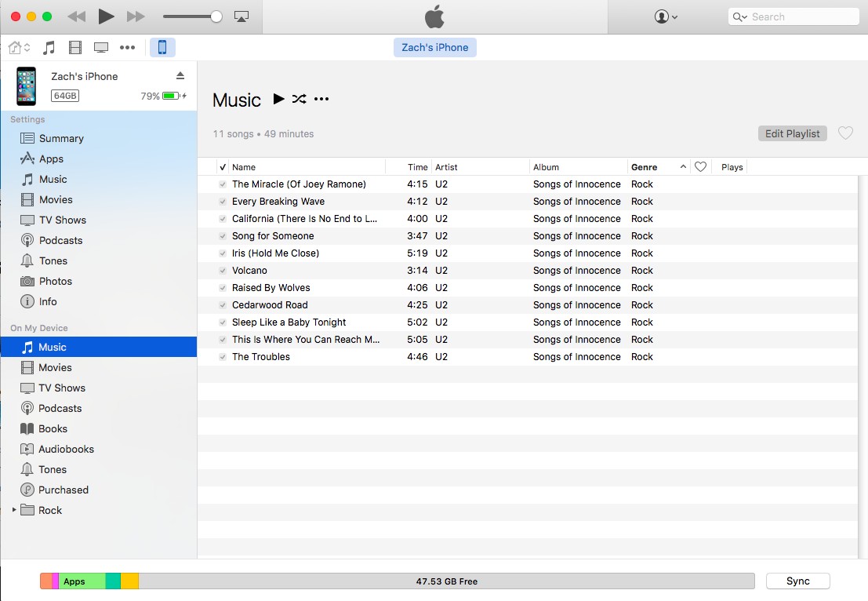Switch to Movies library film icon

pos(75,48)
